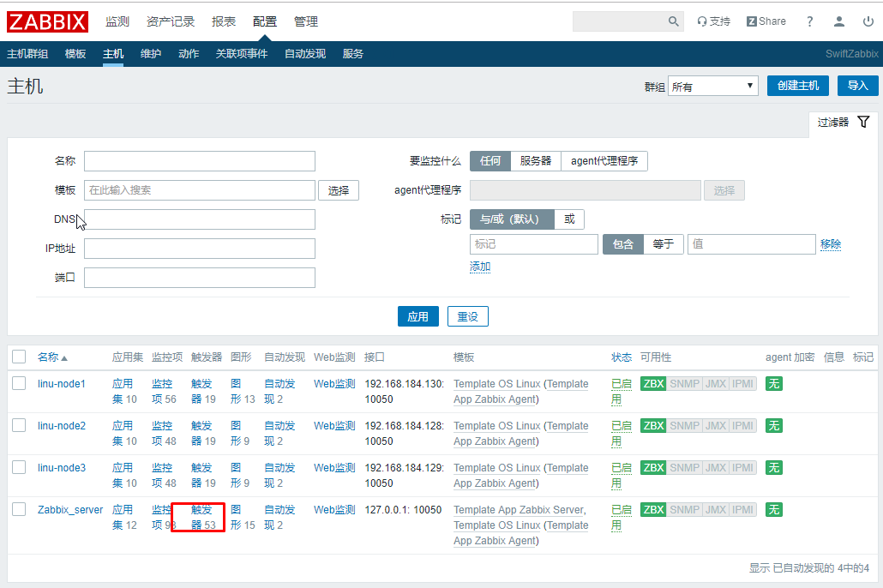Focus the DNS filter field

point(200,219)
